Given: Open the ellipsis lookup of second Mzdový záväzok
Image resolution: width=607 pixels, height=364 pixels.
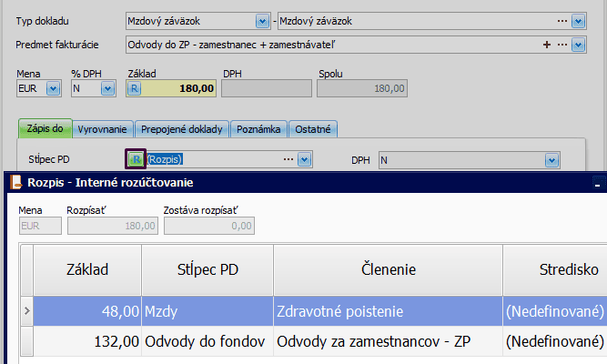Looking at the screenshot, I should [x=561, y=20].
